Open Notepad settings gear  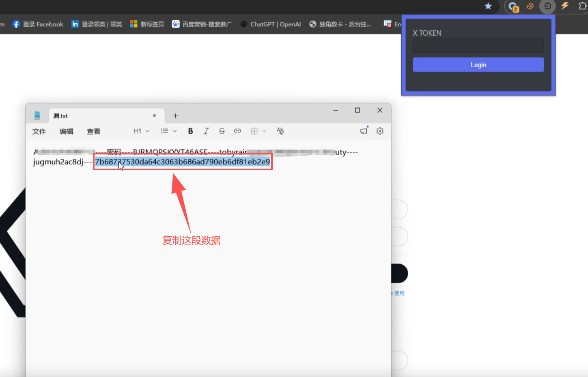pos(380,131)
